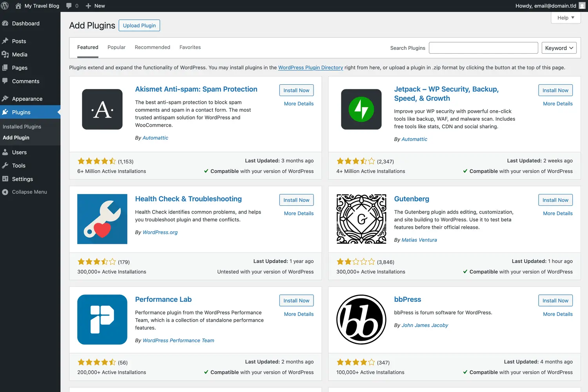Click the Comments speech bubble sidebar icon
The image size is (588, 392).
[5, 81]
